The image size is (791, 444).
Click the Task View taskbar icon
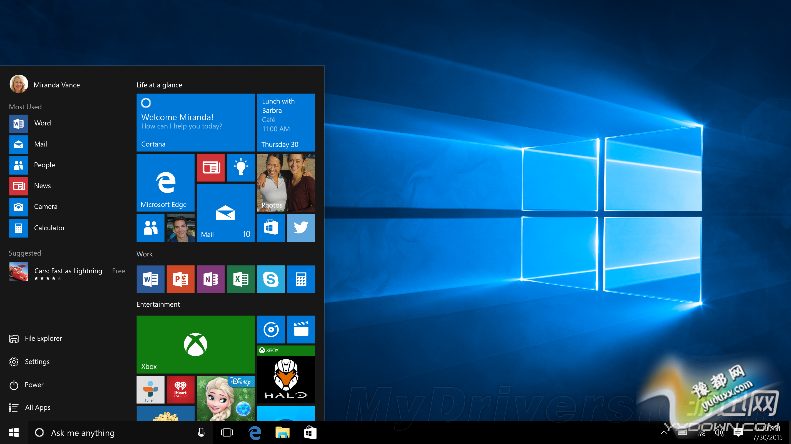coord(227,433)
